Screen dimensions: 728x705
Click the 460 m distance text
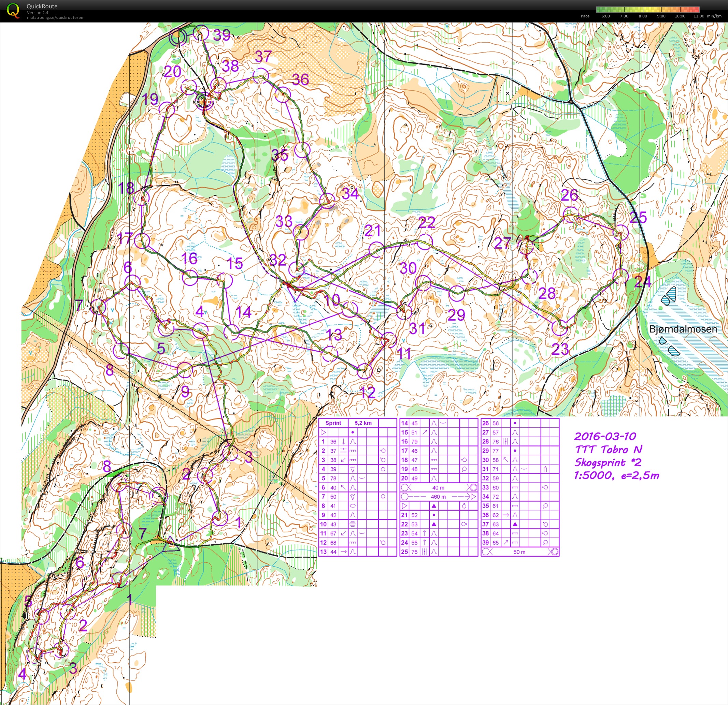tap(438, 496)
